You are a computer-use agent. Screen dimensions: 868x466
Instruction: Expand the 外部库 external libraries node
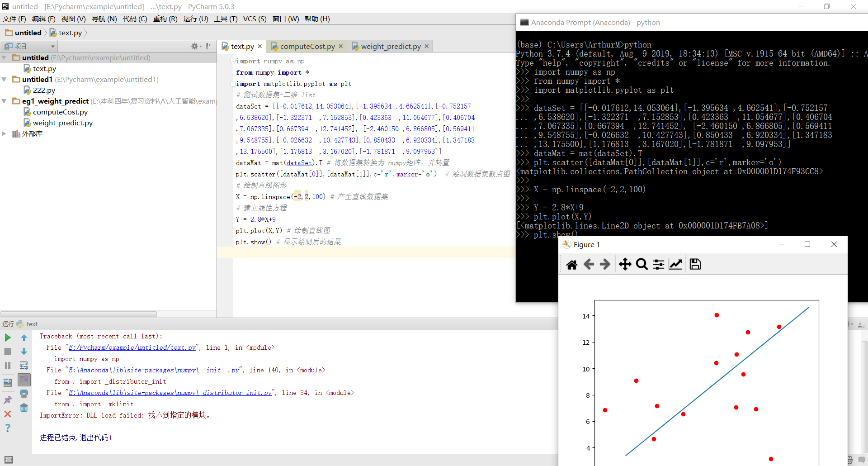click(x=4, y=134)
